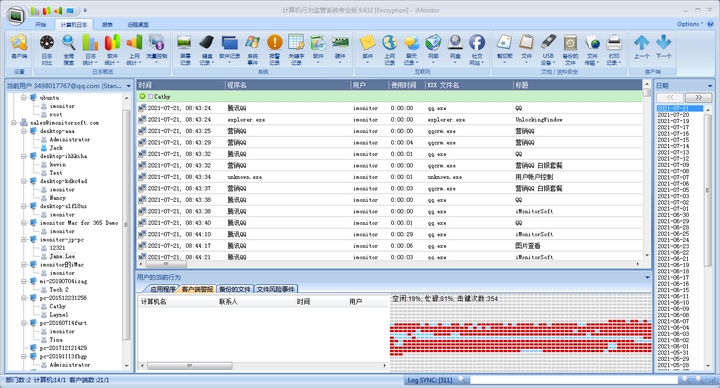This screenshot has width=720, height=388.
Task: Open the Options dropdown menu
Action: [x=690, y=24]
